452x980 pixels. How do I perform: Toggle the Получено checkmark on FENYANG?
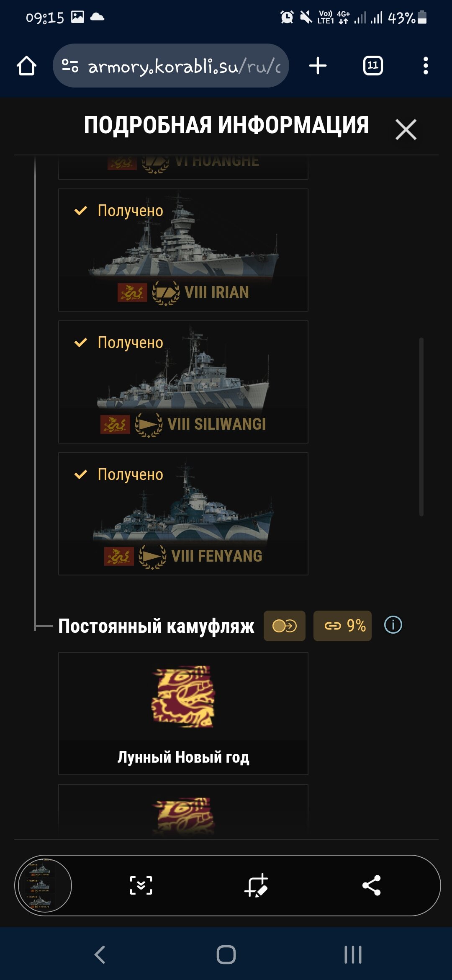[80, 474]
